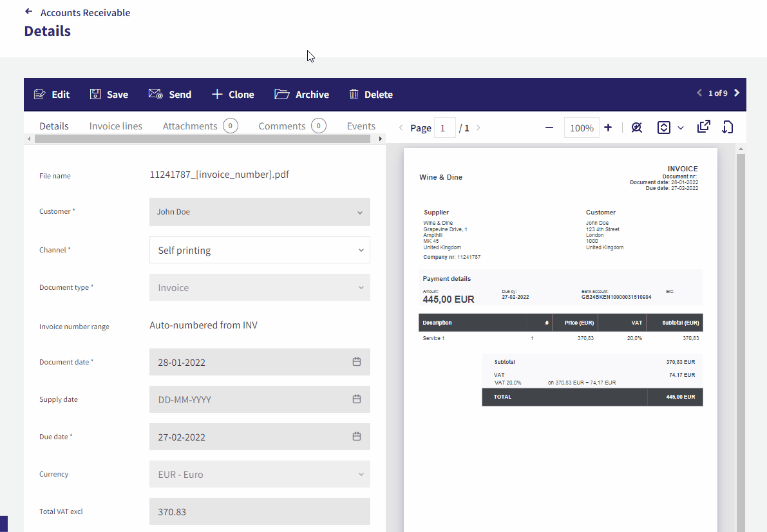Viewport: 767px width, 532px height.
Task: Click the Send envelope icon
Action: 156,94
